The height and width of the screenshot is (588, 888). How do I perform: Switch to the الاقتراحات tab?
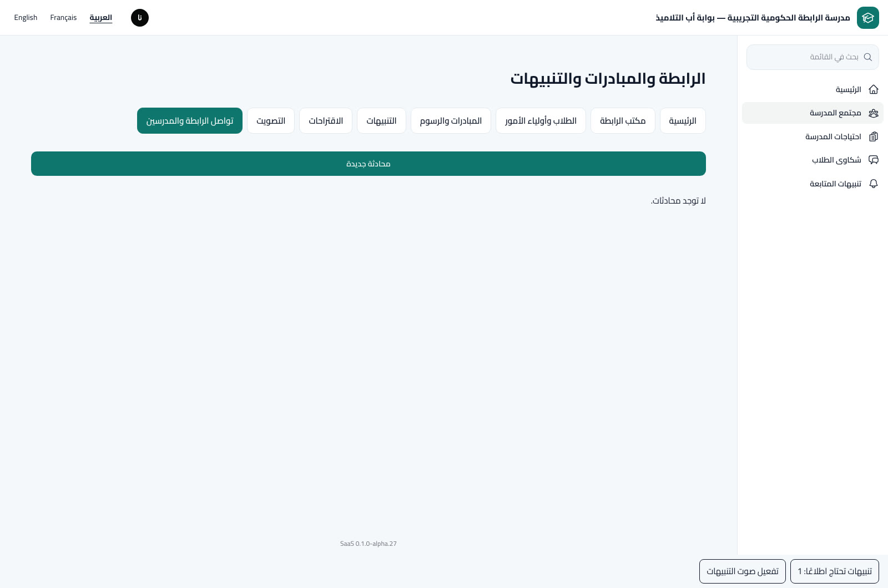pos(326,121)
